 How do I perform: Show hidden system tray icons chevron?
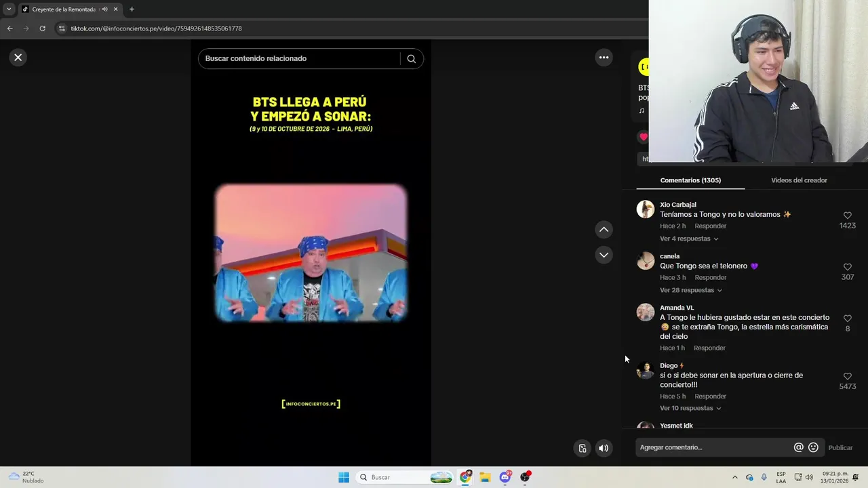[x=734, y=477]
